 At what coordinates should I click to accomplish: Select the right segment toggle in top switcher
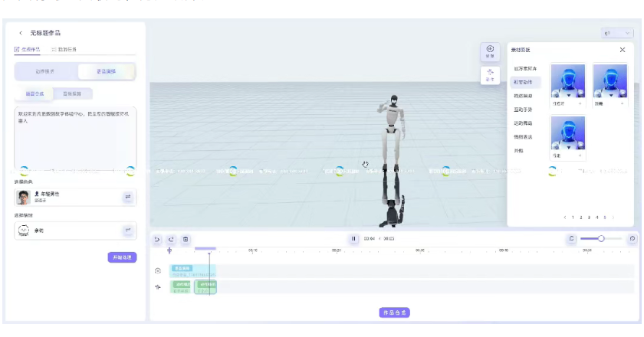coord(107,71)
